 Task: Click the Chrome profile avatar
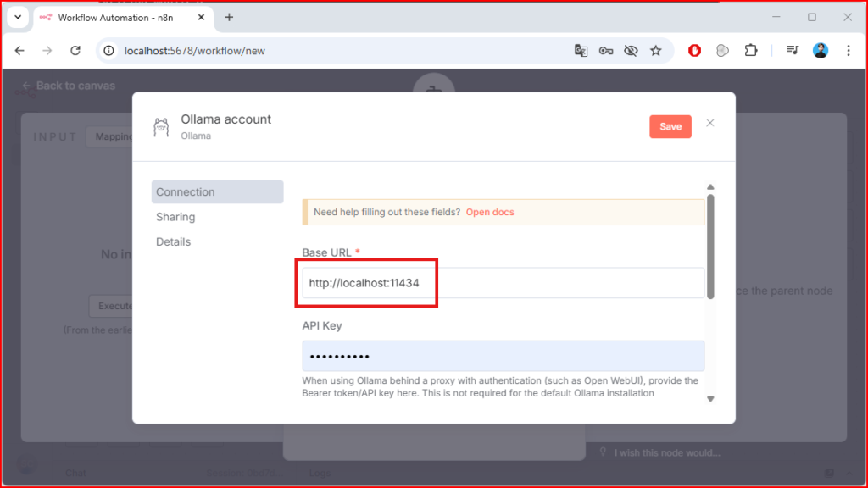coord(820,51)
